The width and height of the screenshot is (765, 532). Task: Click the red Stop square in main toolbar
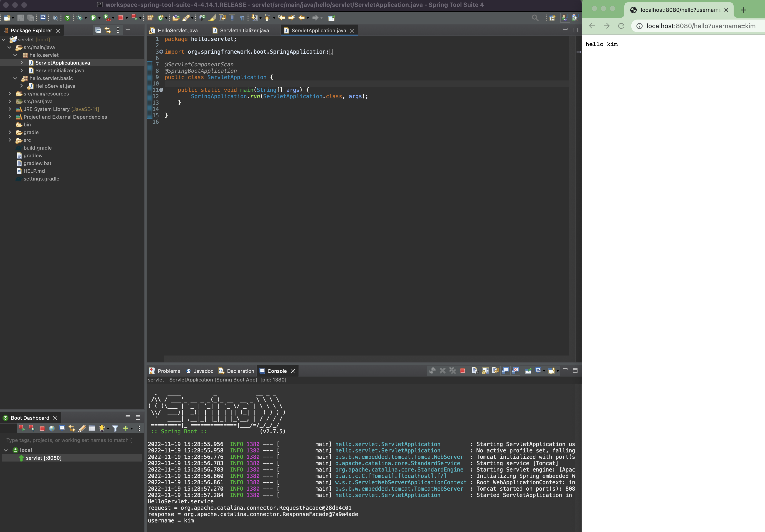coord(121,18)
